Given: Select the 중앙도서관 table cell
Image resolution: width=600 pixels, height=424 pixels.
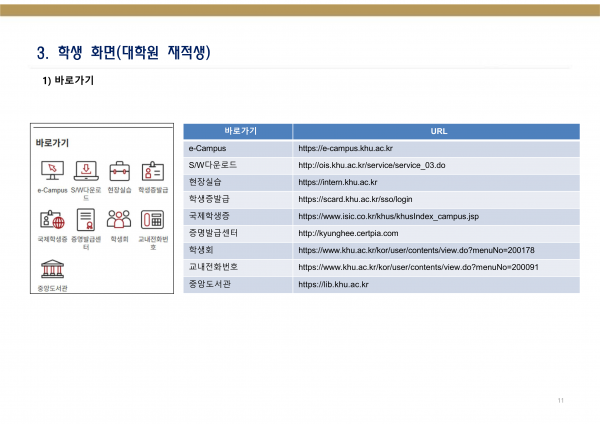Looking at the screenshot, I should pyautogui.click(x=238, y=284).
